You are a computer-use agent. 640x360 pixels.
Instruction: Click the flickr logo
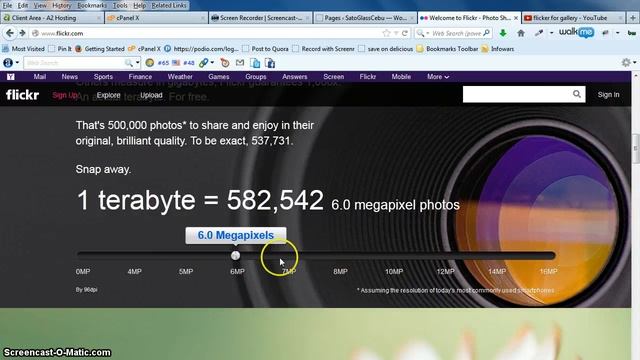tap(22, 95)
